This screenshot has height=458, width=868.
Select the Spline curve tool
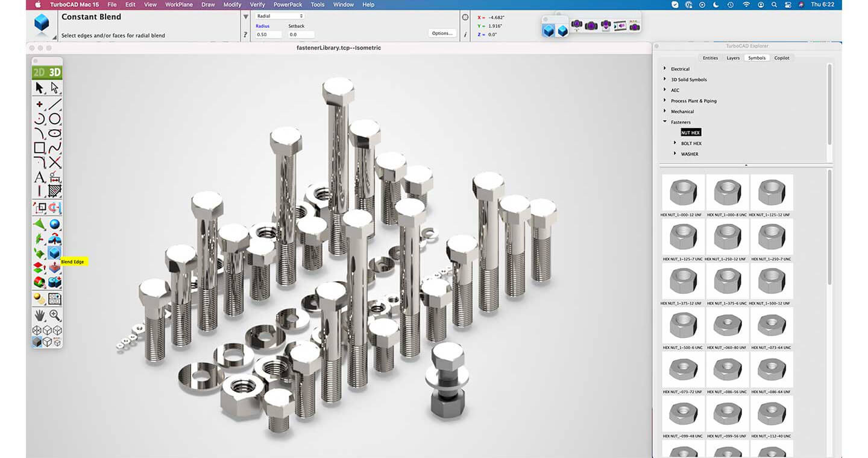tap(55, 148)
